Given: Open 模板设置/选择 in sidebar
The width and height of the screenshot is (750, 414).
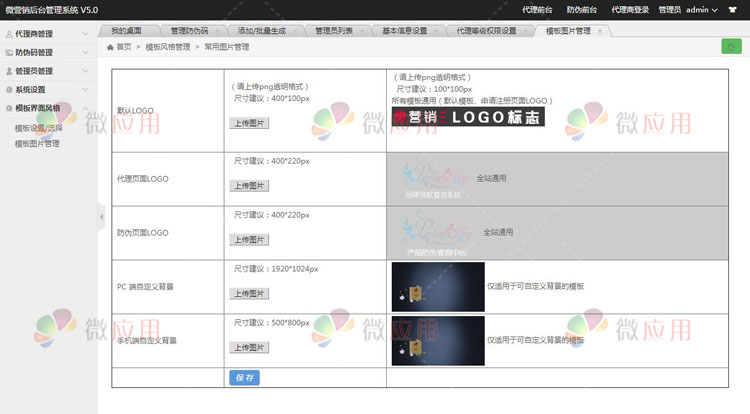Looking at the screenshot, I should click(39, 128).
